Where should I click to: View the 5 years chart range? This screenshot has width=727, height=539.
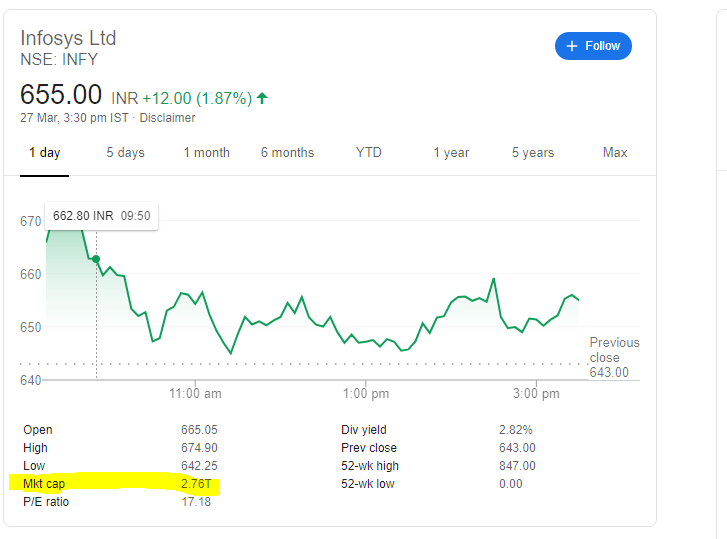point(532,153)
